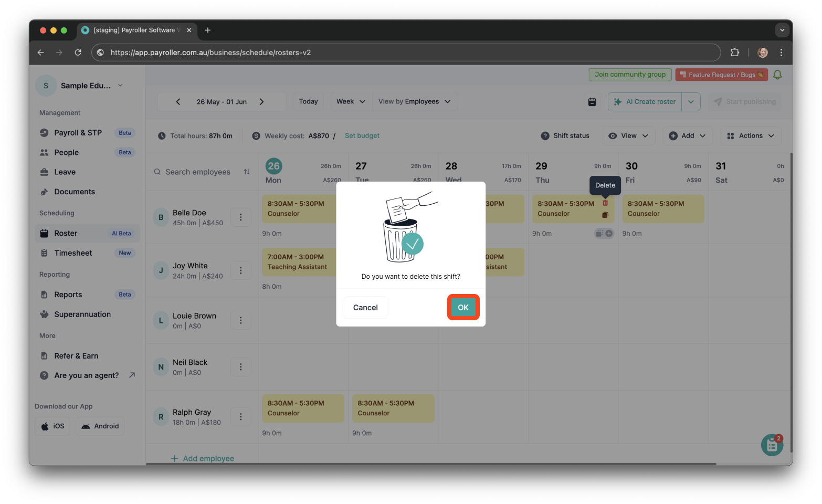Jump to current week using Today
822x504 pixels.
click(308, 101)
